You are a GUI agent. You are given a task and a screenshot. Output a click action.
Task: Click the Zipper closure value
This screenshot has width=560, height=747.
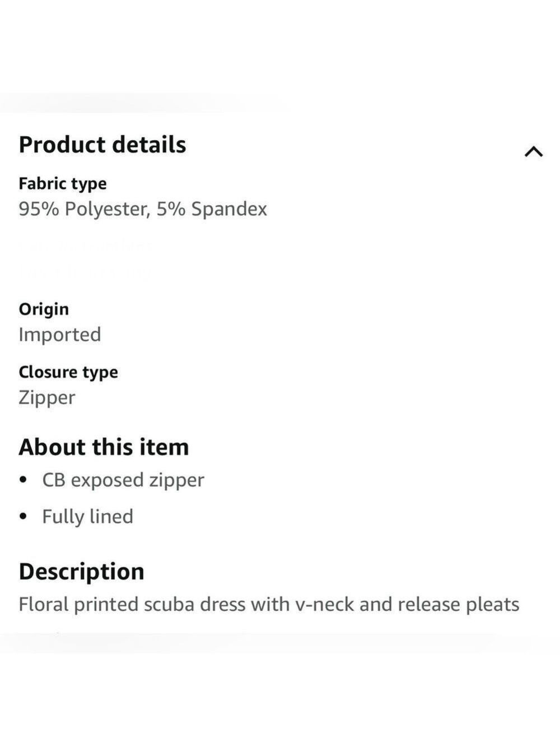tap(47, 398)
